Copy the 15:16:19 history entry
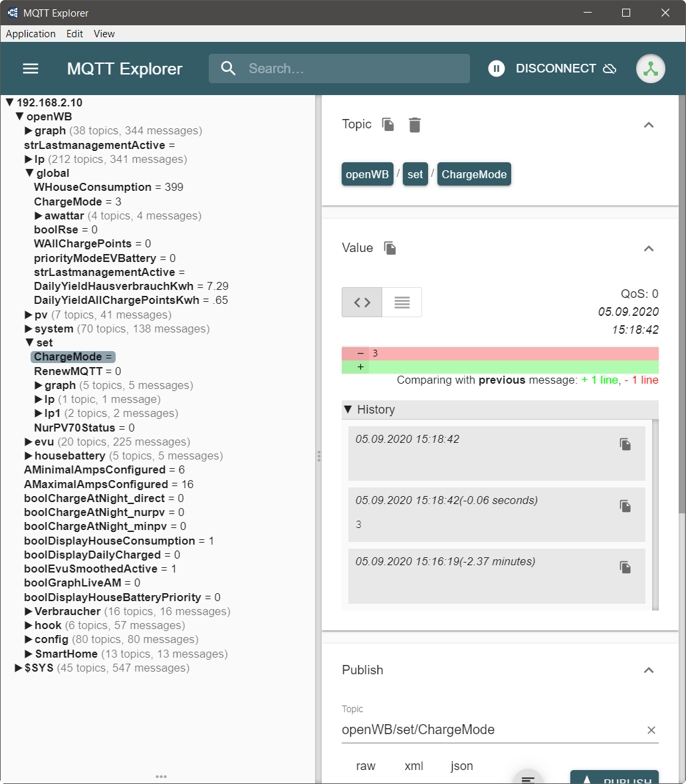The image size is (686, 784). [x=625, y=567]
